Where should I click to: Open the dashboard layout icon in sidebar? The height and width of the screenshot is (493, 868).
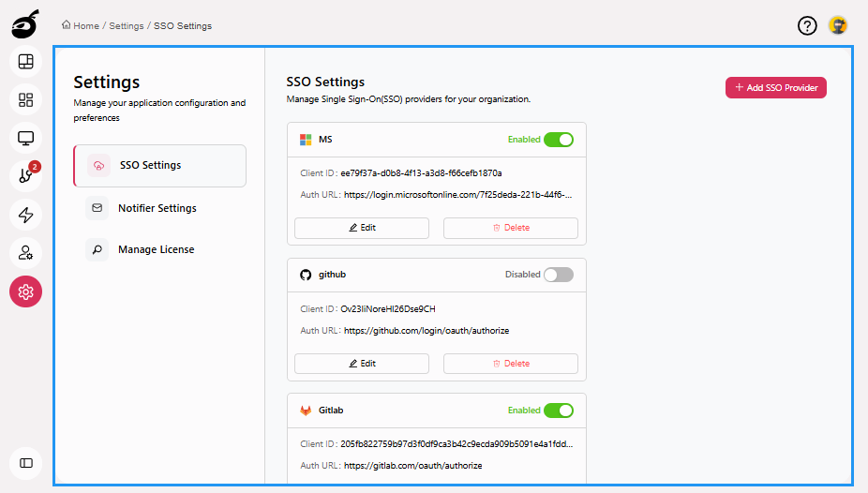point(25,62)
